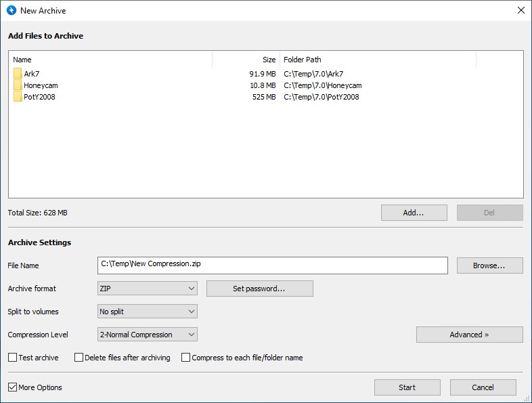Click the Ark7 folder icon
This screenshot has height=403, width=532.
point(18,74)
